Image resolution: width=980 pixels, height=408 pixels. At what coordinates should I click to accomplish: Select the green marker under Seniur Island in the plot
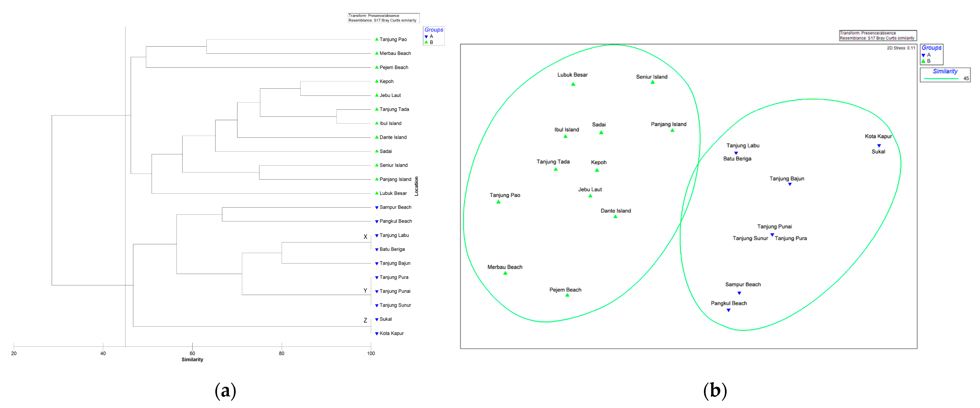coord(653,82)
